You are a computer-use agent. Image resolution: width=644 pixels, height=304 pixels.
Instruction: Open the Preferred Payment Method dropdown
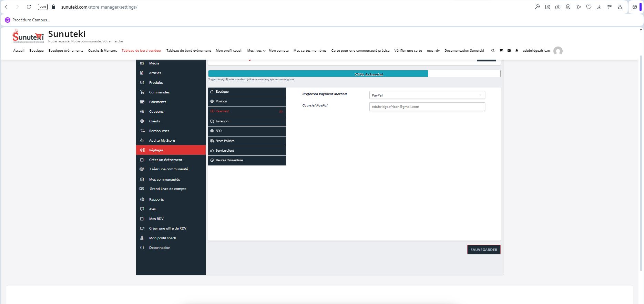point(427,95)
